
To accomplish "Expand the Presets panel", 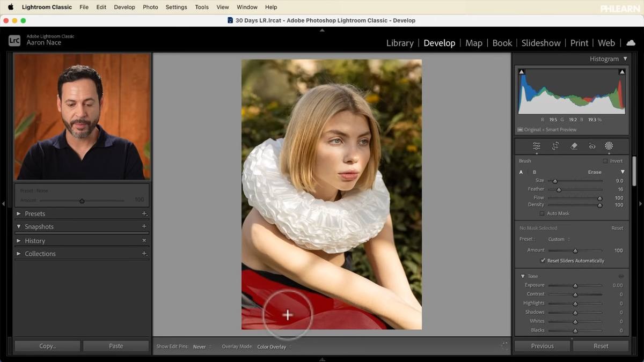I will [x=19, y=213].
